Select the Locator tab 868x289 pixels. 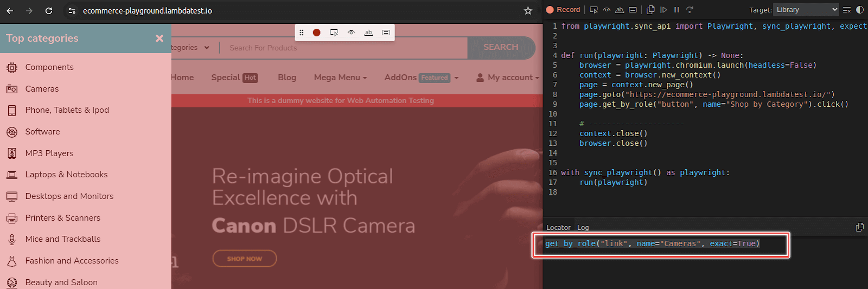click(x=558, y=228)
